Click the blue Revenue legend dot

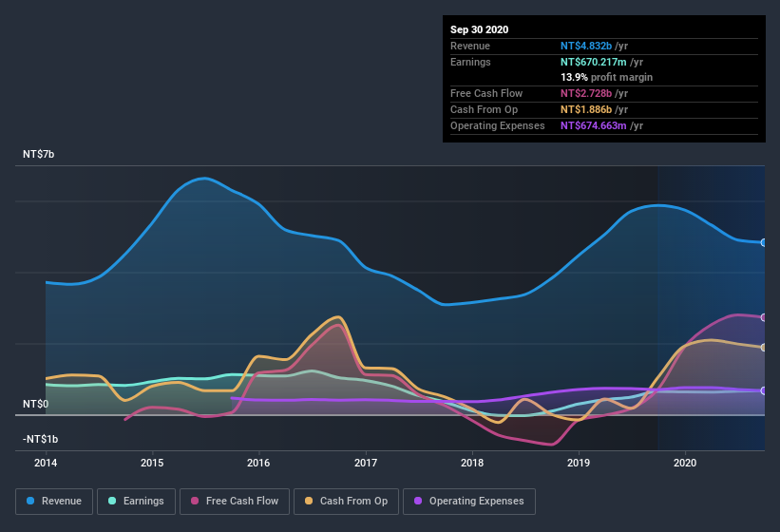click(x=31, y=501)
